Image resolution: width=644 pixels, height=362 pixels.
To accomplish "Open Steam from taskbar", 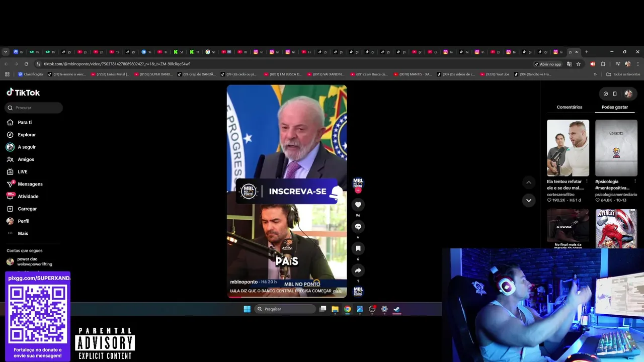I will pyautogui.click(x=396, y=309).
